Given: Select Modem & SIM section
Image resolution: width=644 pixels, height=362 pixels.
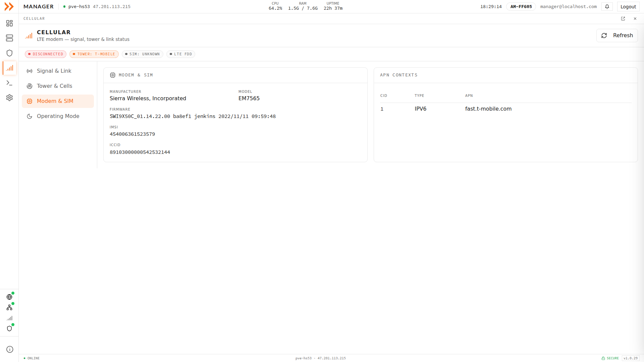Looking at the screenshot, I should click(x=58, y=101).
